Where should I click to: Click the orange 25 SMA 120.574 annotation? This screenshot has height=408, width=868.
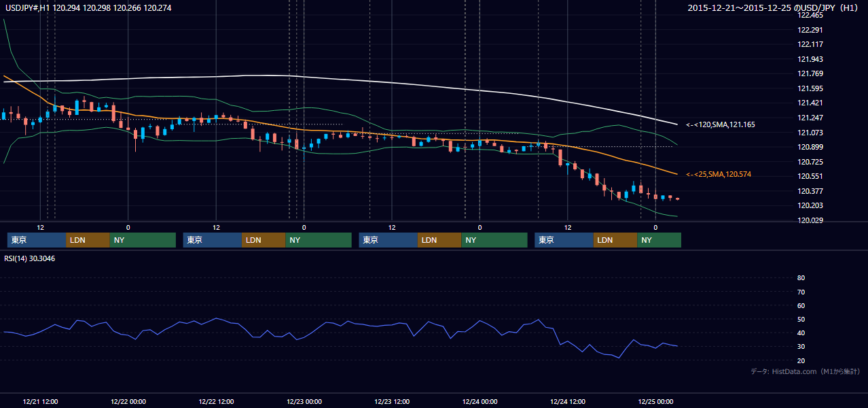click(719, 175)
